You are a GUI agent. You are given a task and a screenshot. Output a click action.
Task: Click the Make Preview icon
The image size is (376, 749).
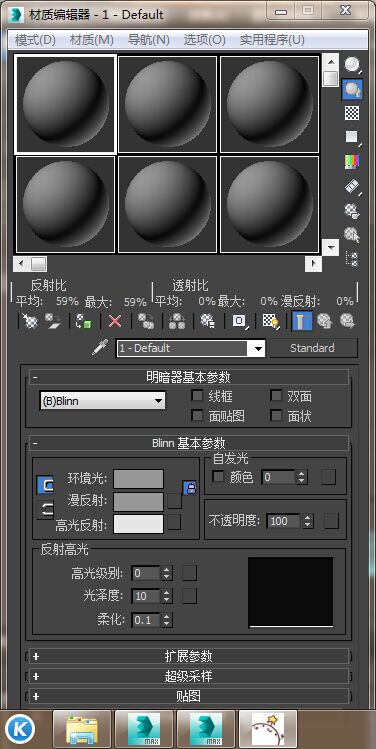352,186
